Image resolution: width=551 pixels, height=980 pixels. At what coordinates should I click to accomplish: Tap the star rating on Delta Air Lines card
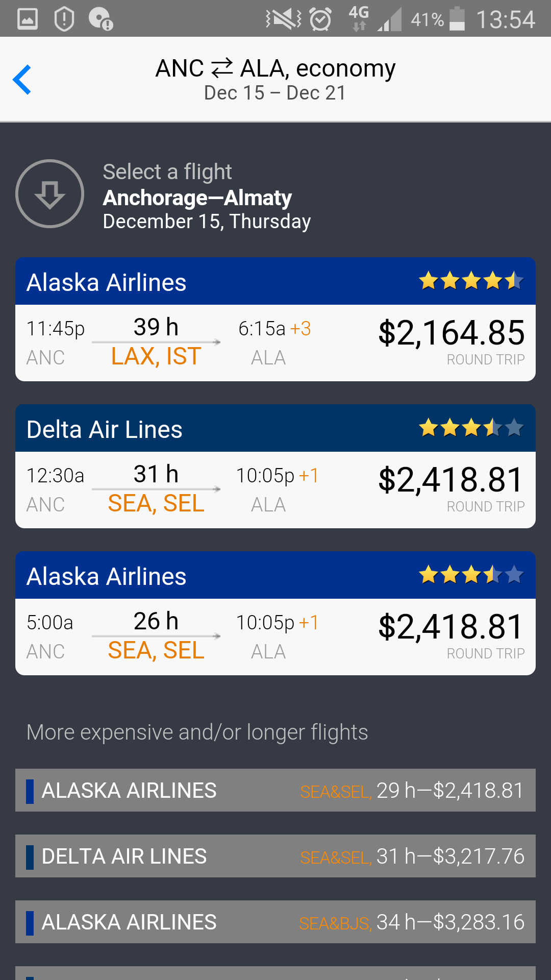click(471, 428)
